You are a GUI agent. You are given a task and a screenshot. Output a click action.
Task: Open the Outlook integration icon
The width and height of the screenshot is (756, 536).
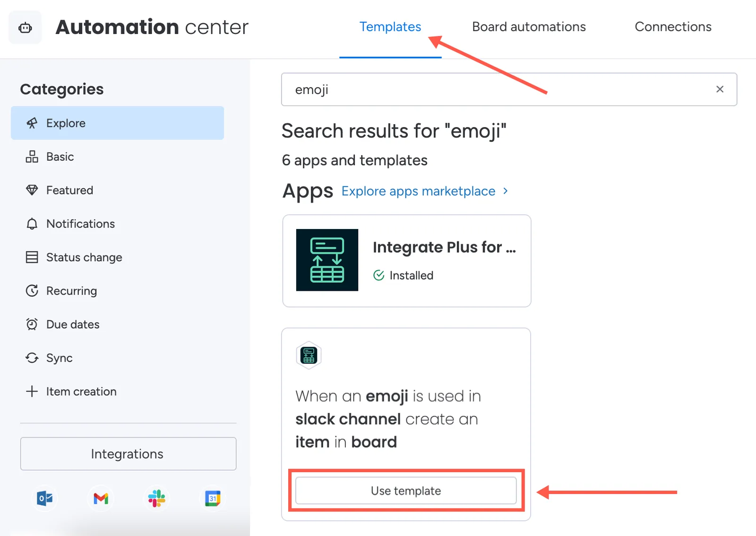coord(45,498)
